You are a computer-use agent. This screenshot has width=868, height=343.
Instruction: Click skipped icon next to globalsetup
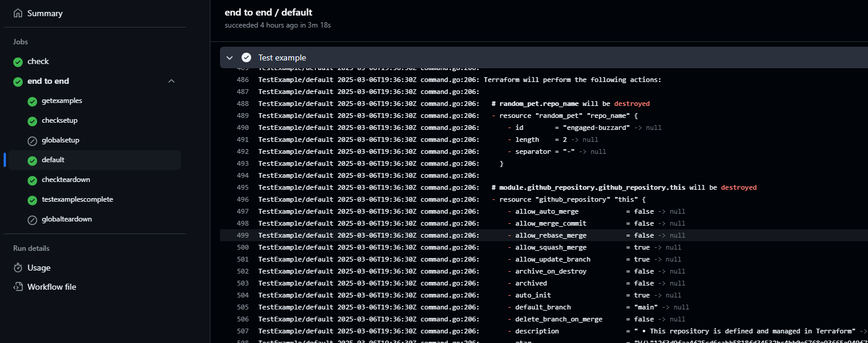point(32,140)
